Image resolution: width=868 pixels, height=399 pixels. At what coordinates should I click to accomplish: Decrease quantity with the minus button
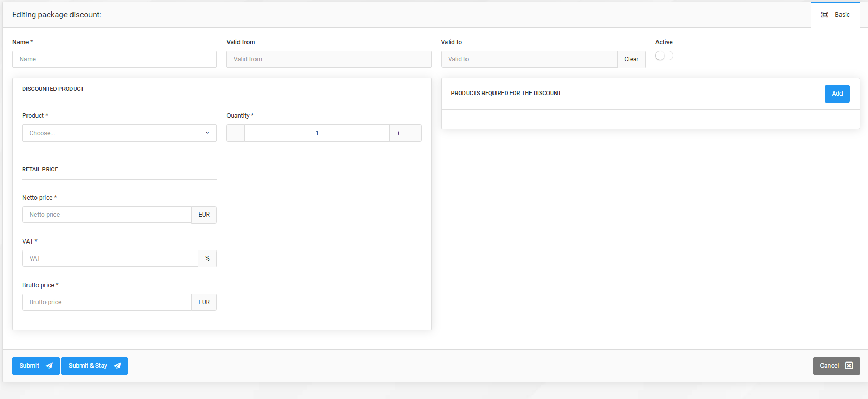[236, 133]
